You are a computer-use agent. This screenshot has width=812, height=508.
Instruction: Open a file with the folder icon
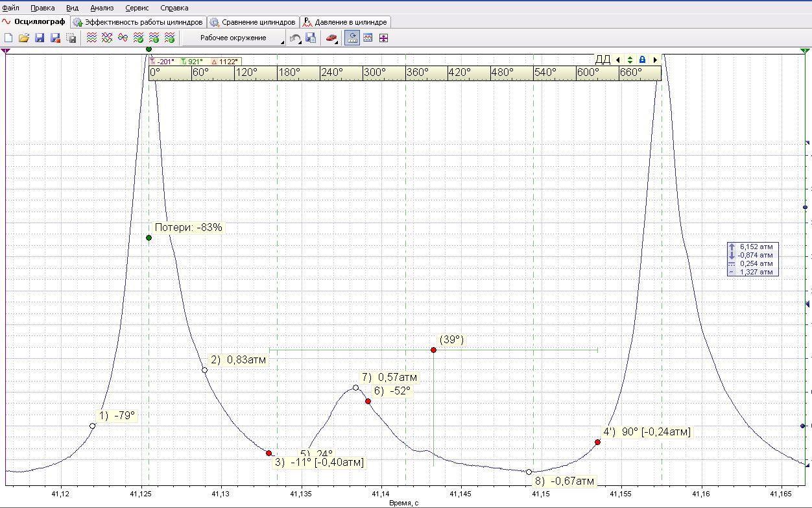coord(24,38)
